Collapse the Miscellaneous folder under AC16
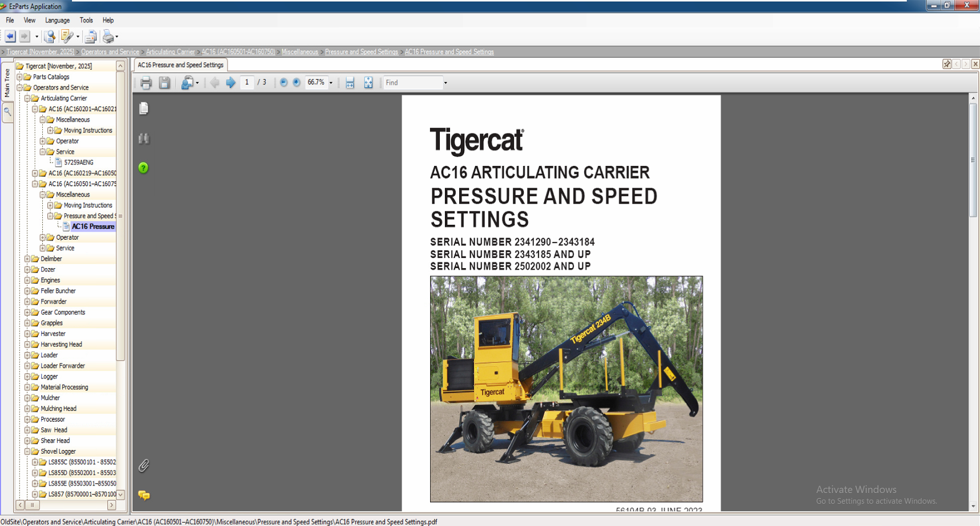Viewport: 980px width, 526px height. [43, 194]
